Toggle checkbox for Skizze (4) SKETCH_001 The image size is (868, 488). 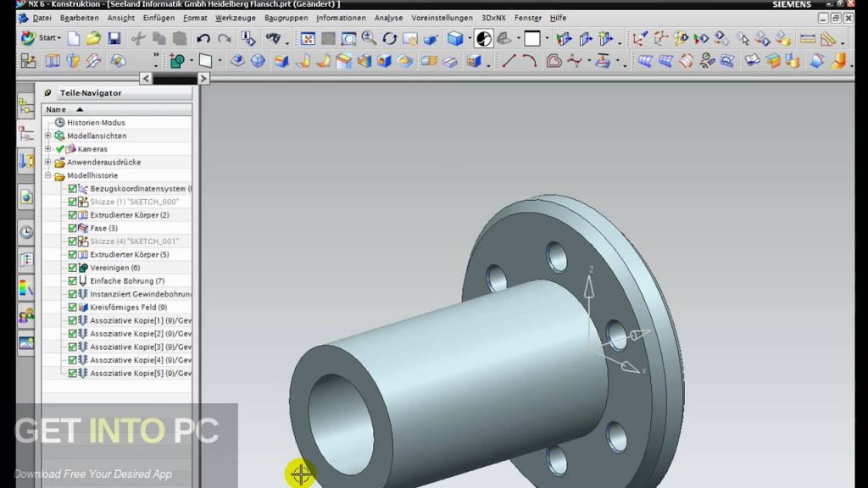coord(73,241)
